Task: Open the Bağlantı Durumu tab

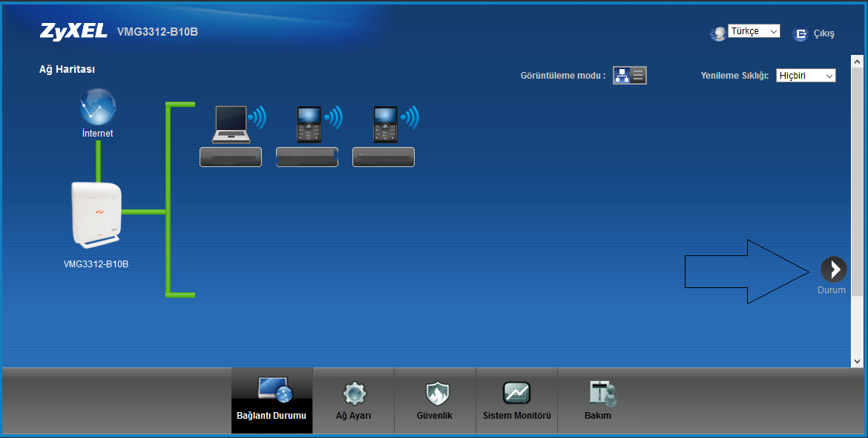Action: [x=272, y=400]
